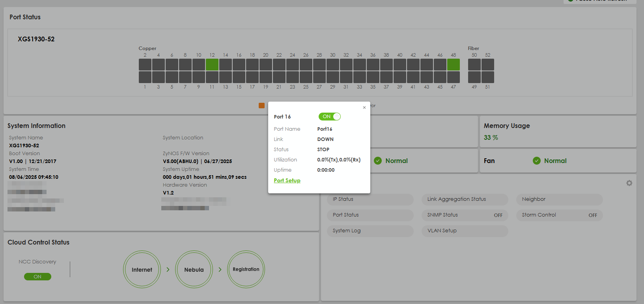Click system time 08/06/2025 09:45:10
This screenshot has height=304, width=644.
[34, 177]
